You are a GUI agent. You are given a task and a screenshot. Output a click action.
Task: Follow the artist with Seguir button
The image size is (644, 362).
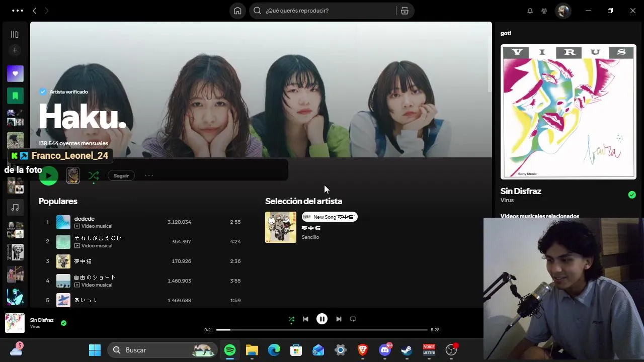coord(121,175)
